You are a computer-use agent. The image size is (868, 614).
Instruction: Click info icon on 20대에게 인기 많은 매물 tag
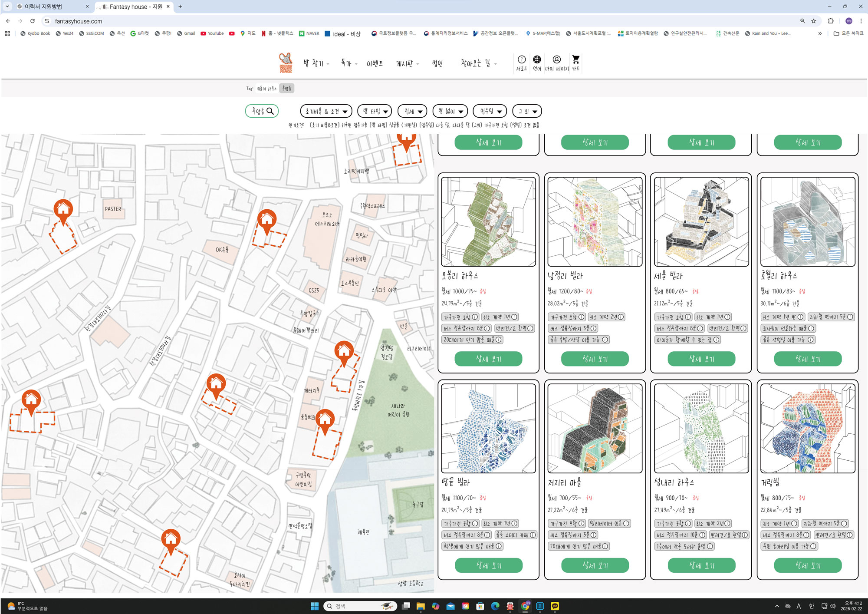click(498, 340)
